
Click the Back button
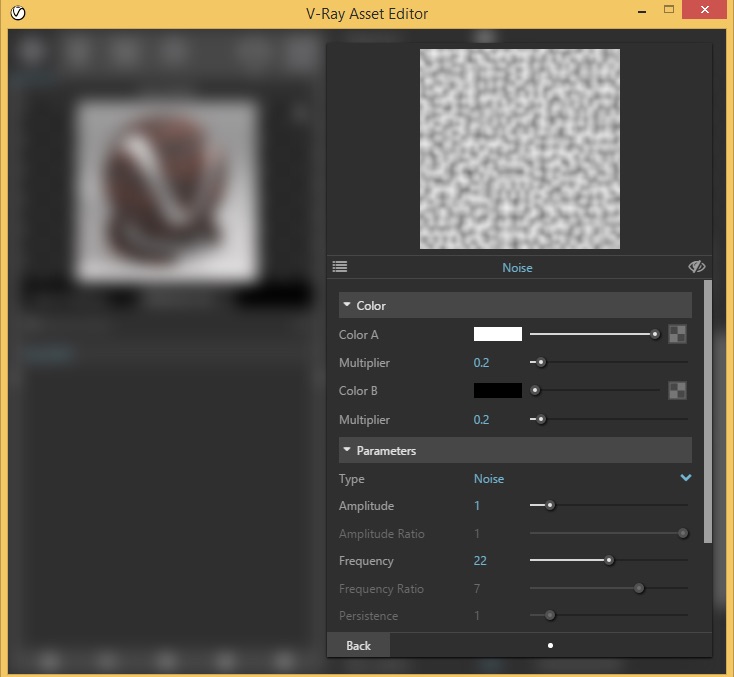(358, 646)
